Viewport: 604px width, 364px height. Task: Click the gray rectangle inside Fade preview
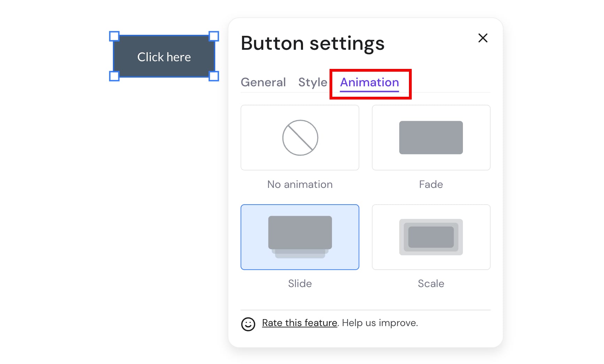[431, 137]
